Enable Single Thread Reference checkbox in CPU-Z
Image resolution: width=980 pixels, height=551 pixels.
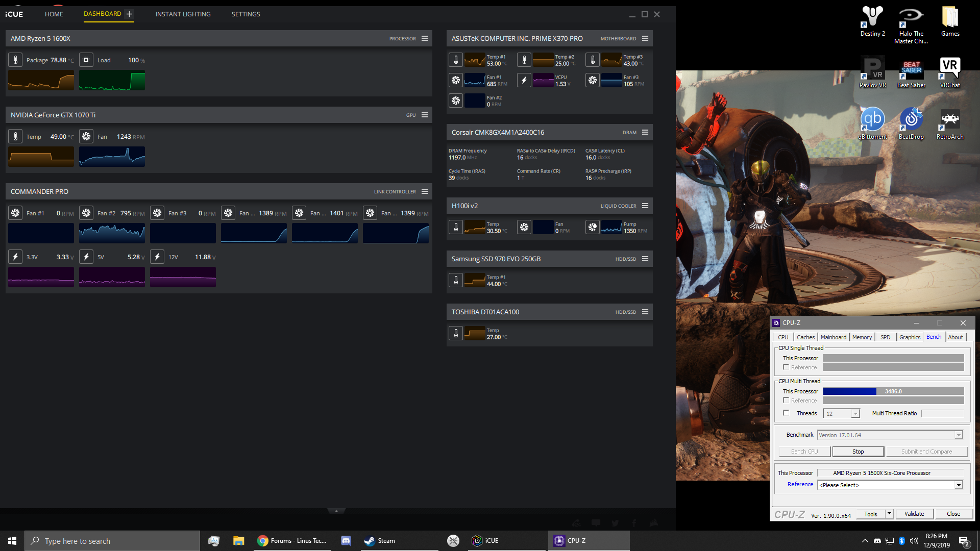point(786,367)
